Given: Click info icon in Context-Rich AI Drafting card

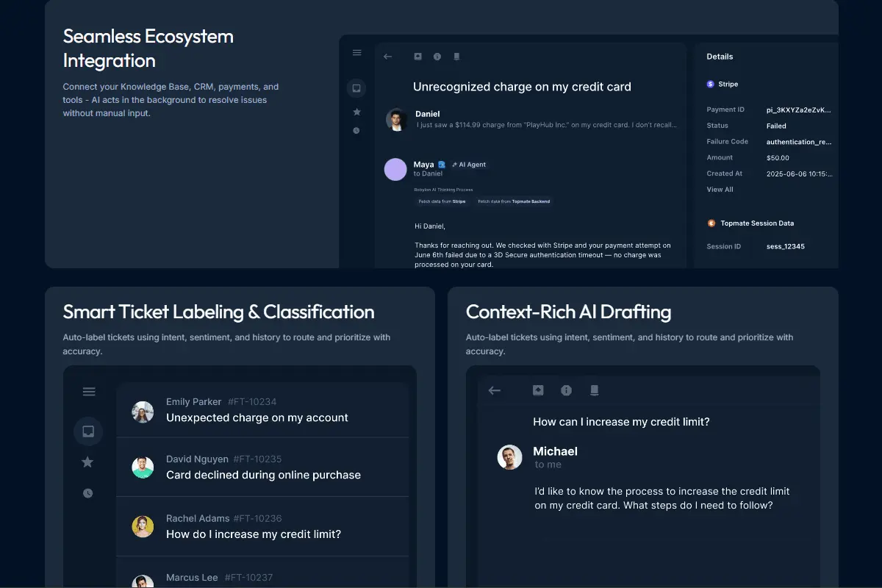Looking at the screenshot, I should tap(566, 390).
